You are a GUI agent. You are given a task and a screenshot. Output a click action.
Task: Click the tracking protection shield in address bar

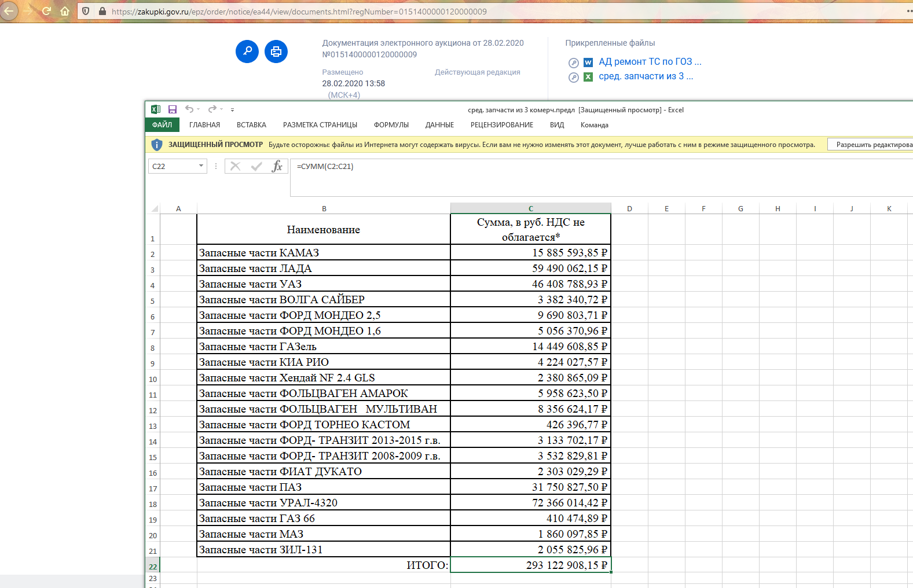[86, 11]
